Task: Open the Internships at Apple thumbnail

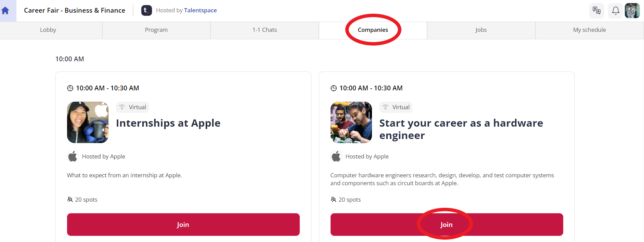Action: click(88, 122)
